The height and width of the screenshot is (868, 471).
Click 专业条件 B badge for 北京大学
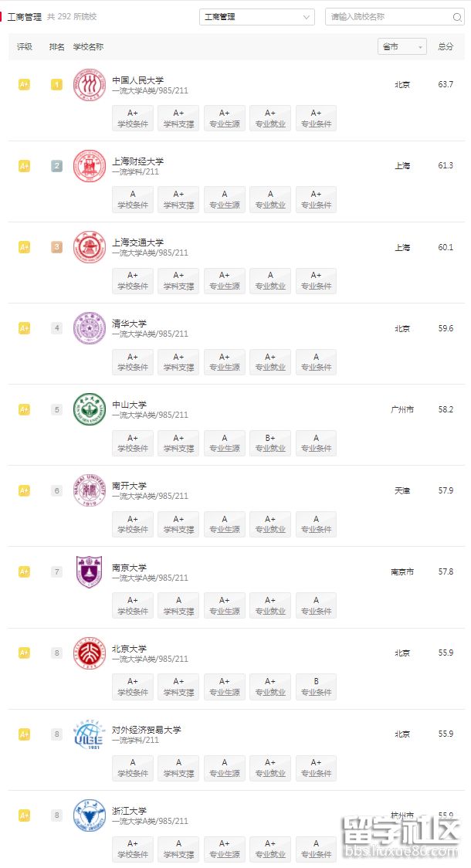(316, 687)
